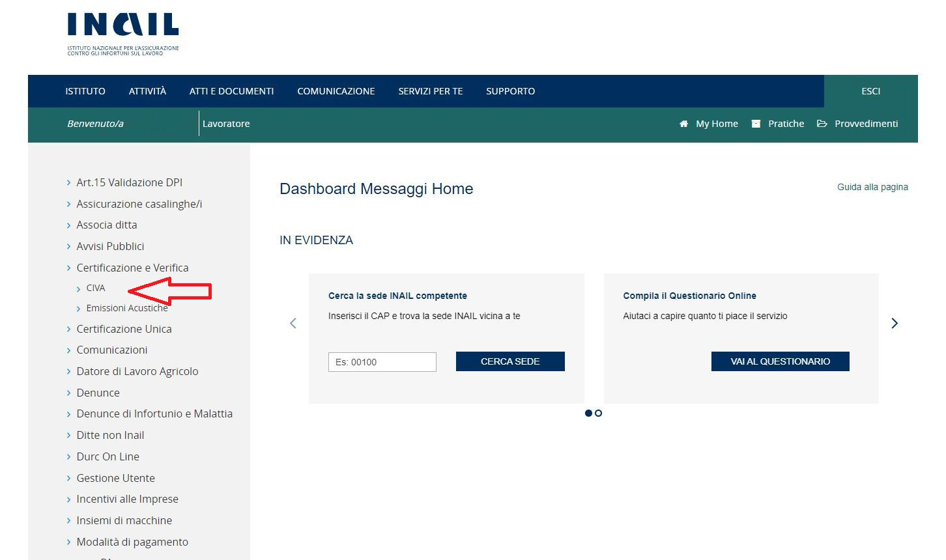Screen dimensions: 946x560
Task: Click the My Home house icon
Action: 683,124
